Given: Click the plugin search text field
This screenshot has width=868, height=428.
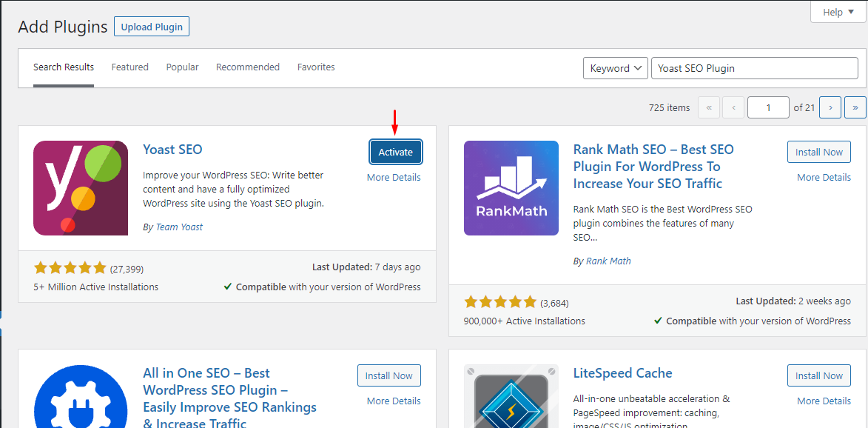Looking at the screenshot, I should pos(755,68).
